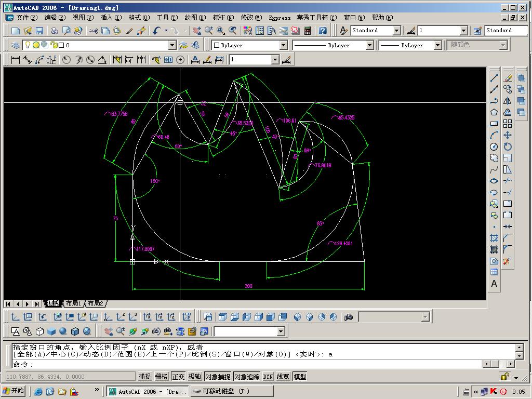Open the 文件(F) menu
This screenshot has height=399, width=532.
[27, 18]
